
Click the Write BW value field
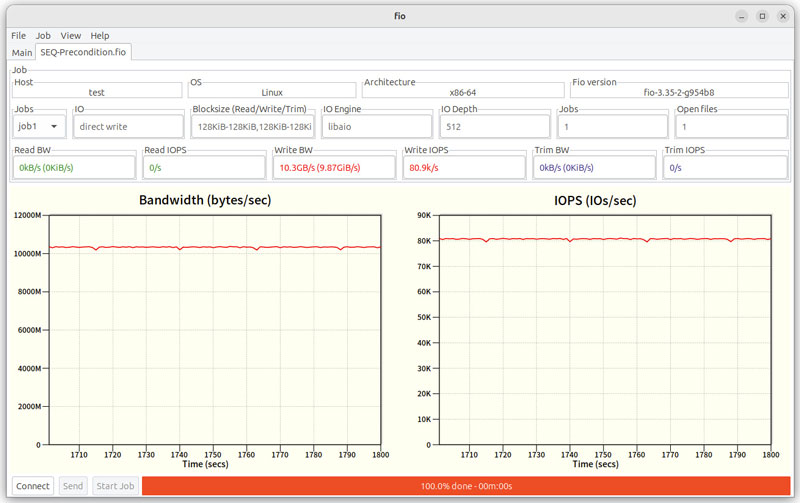tap(334, 168)
